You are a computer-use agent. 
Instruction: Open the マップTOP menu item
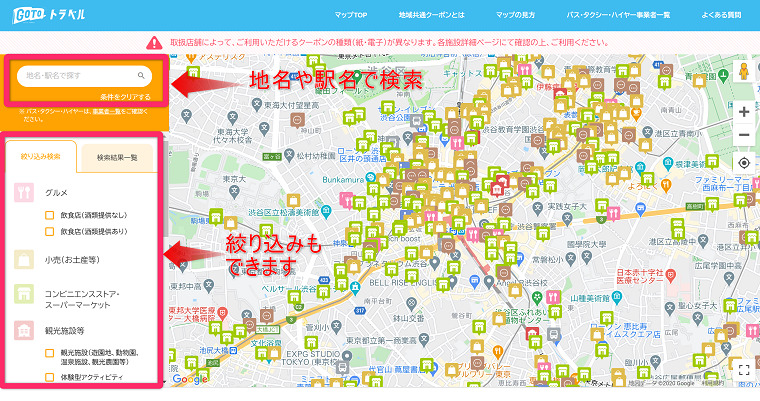point(350,15)
